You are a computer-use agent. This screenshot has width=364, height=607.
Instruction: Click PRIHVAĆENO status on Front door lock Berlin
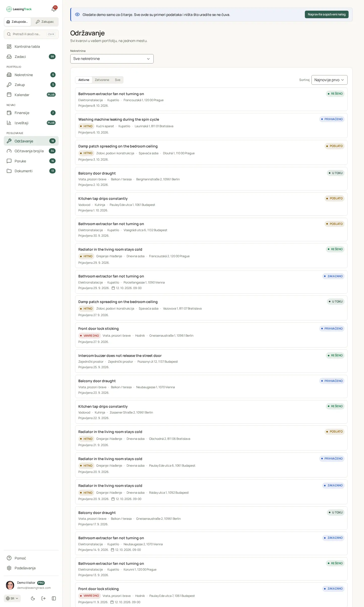click(332, 329)
